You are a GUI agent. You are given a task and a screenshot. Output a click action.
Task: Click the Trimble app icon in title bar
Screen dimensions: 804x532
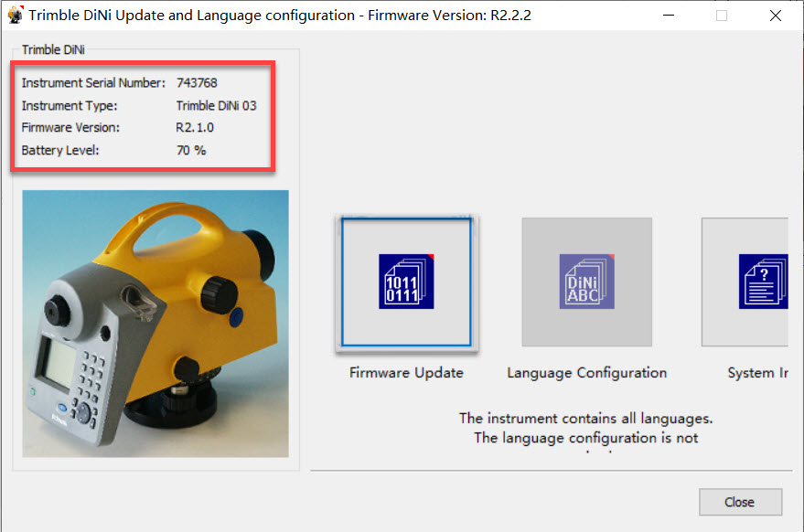click(16, 15)
